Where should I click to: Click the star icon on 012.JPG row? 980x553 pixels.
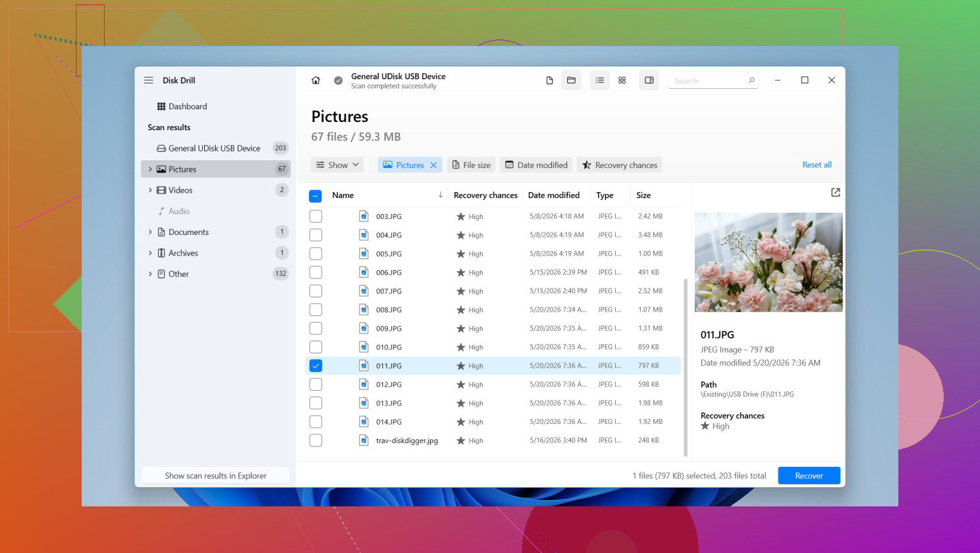point(461,384)
